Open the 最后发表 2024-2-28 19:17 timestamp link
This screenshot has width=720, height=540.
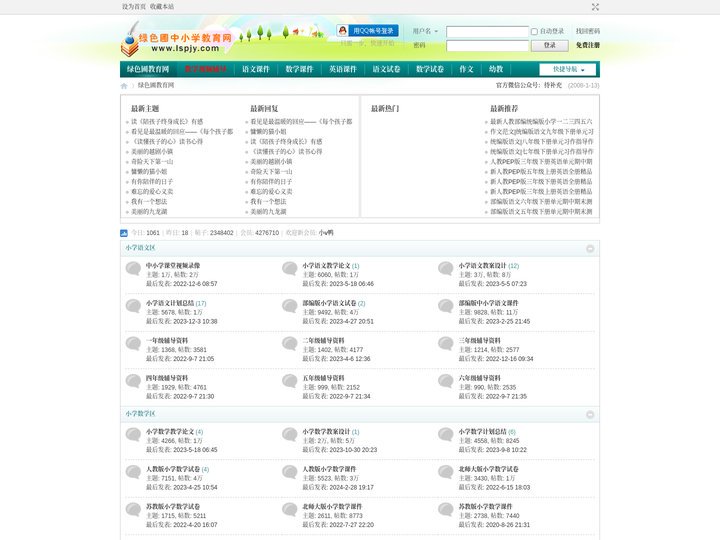[351, 487]
